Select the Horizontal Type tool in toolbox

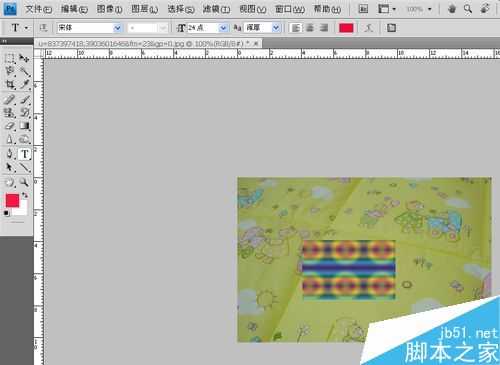(24, 154)
